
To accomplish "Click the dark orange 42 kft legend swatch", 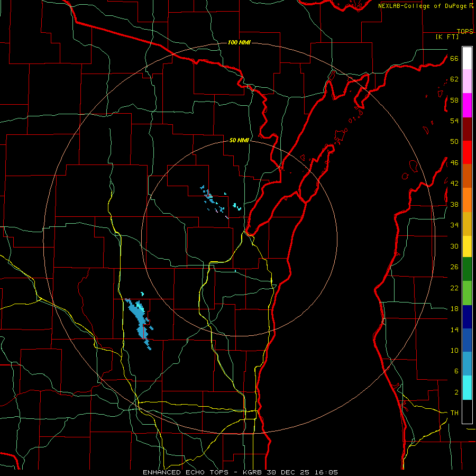I will [467, 176].
